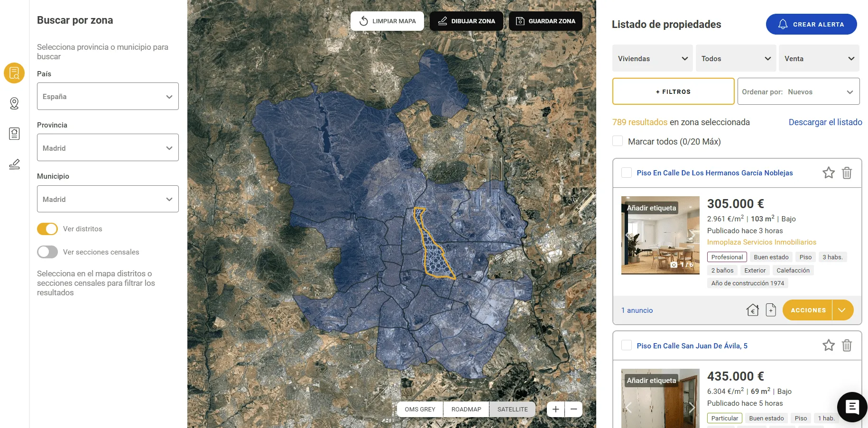Open the property search sidebar icon
The width and height of the screenshot is (868, 428).
(x=14, y=73)
